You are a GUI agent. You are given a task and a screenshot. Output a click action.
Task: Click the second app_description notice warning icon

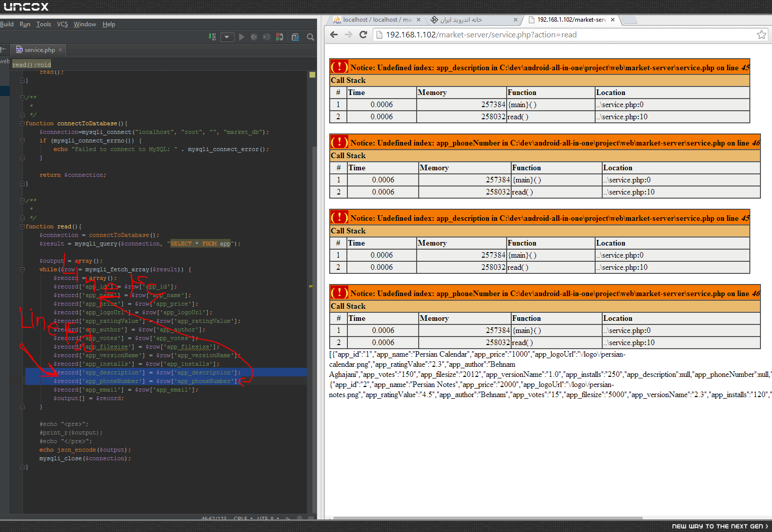(339, 217)
